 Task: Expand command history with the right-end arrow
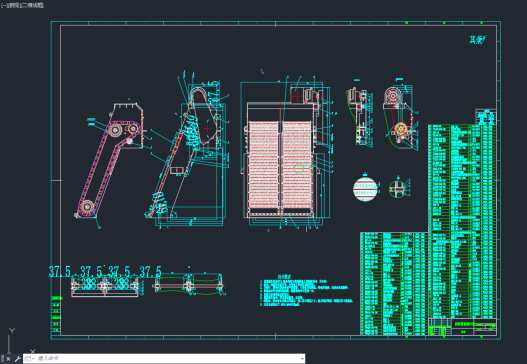[x=302, y=359]
